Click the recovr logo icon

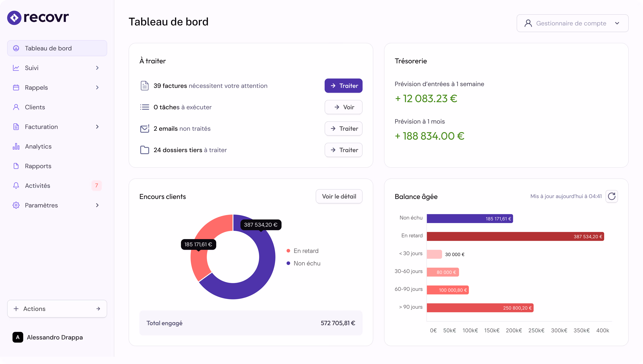tap(14, 18)
